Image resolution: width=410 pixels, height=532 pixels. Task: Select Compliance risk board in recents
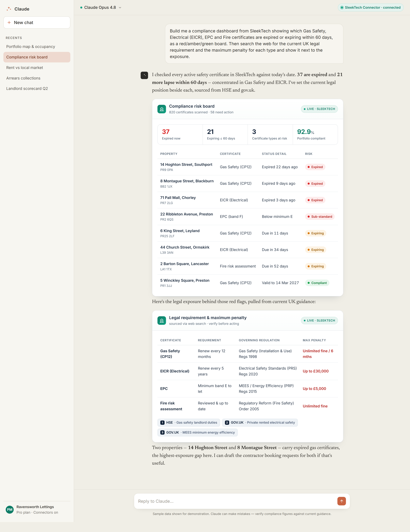[37, 57]
